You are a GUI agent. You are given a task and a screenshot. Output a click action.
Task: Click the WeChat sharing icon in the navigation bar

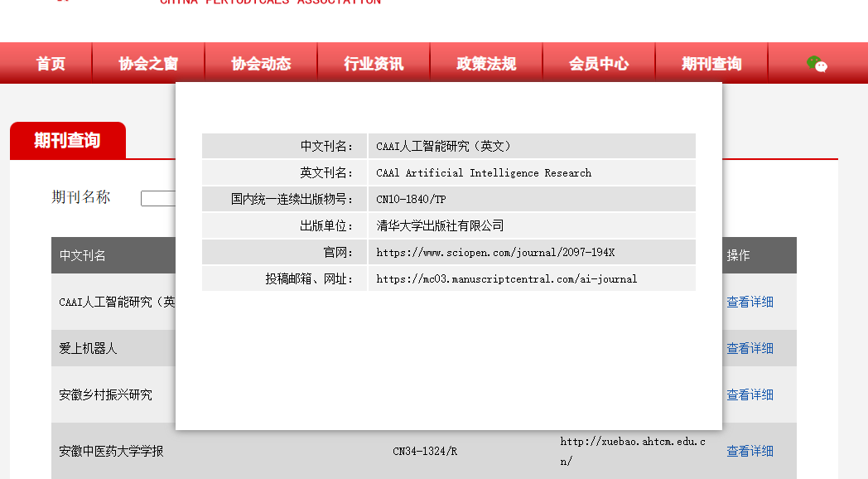point(818,63)
